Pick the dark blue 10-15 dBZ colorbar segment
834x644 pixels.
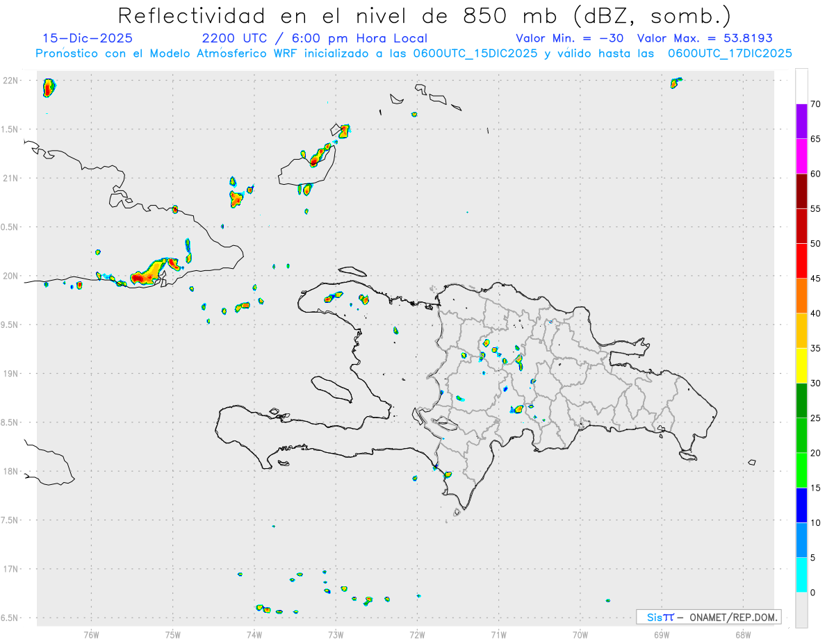coord(801,505)
